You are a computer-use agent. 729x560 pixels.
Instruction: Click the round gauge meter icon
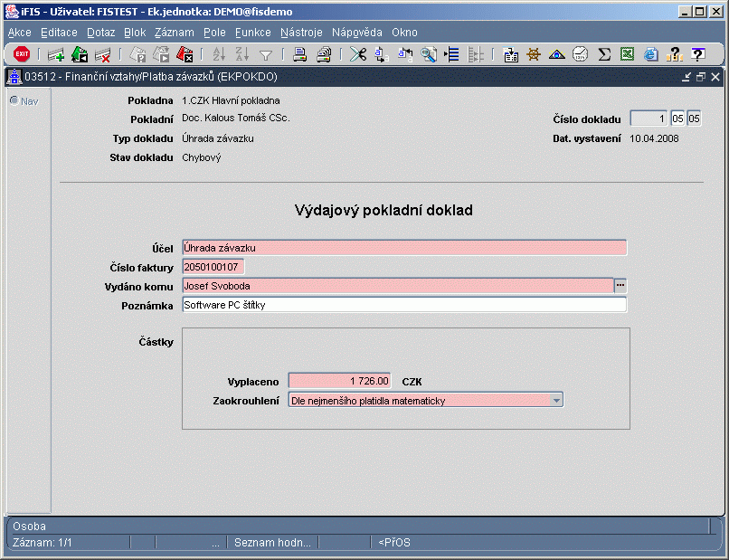pos(580,54)
